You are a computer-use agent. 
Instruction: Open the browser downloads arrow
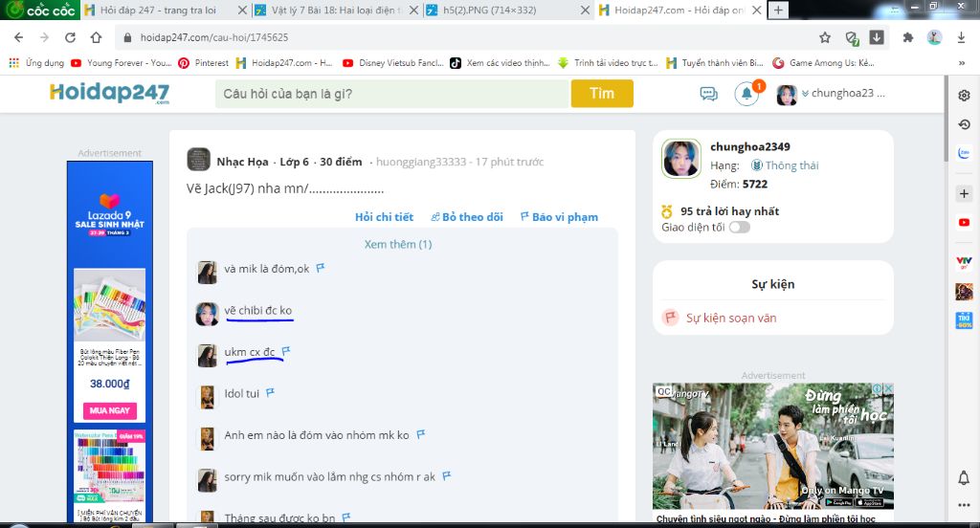pos(961,37)
